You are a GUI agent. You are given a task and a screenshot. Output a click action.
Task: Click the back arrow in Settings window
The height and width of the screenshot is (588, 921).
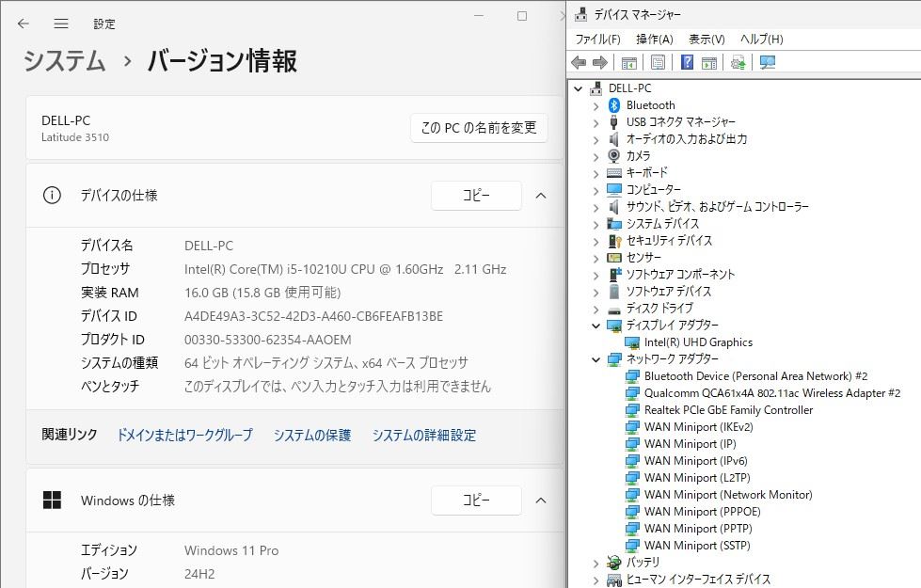[x=24, y=24]
